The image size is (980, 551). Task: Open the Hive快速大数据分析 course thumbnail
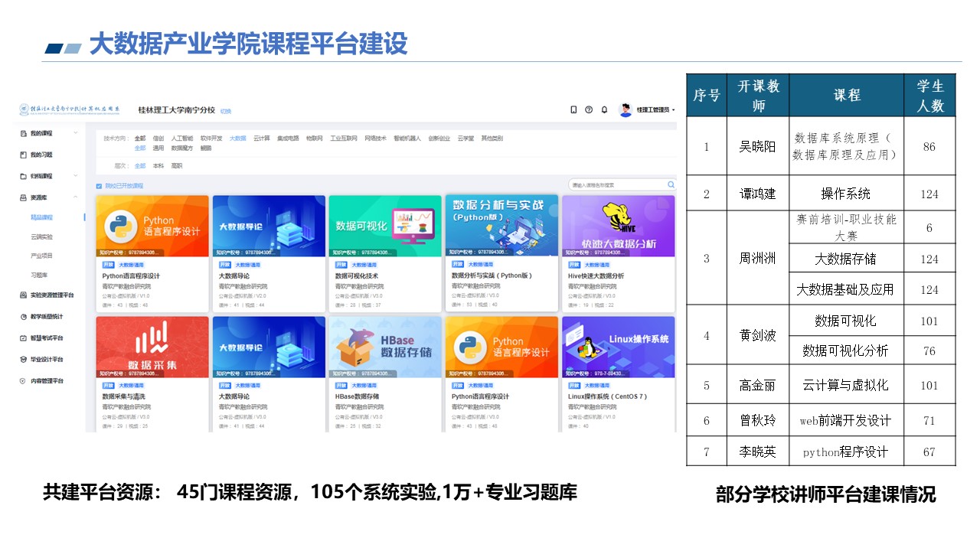click(x=619, y=226)
